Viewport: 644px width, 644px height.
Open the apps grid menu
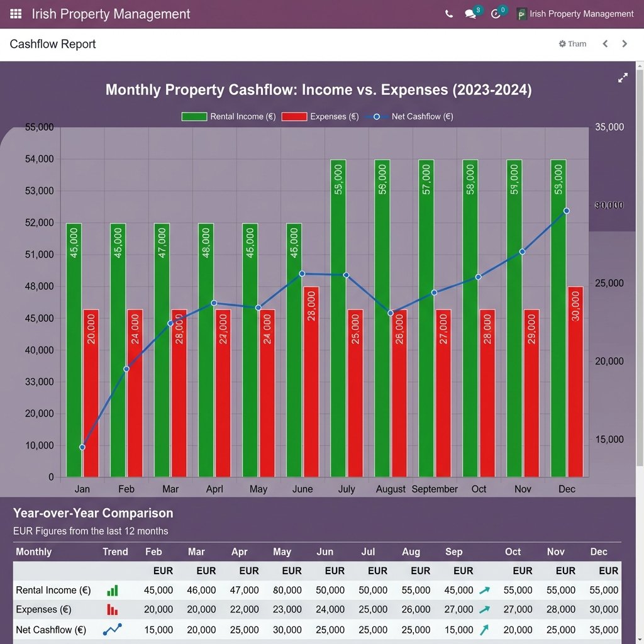16,14
